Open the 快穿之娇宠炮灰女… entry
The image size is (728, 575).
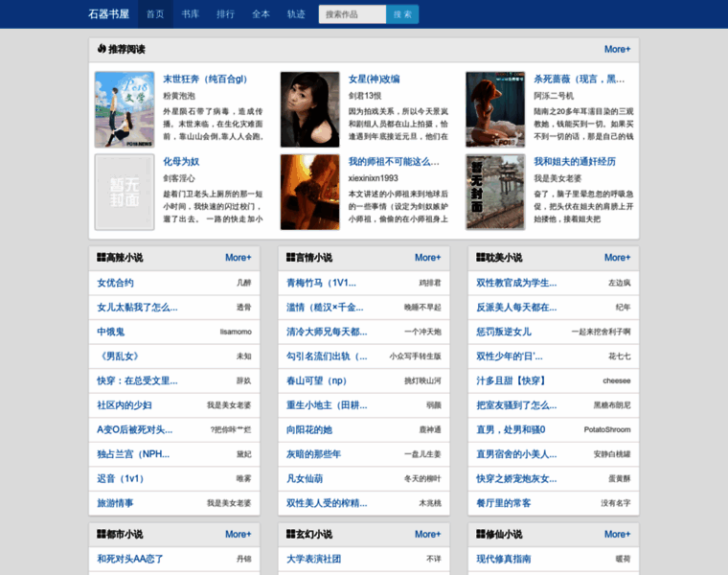point(516,478)
